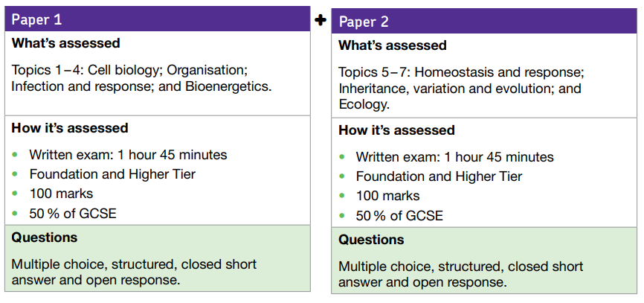Click the Paper 1 purple header
Screen dimensions: 644x303
click(158, 19)
